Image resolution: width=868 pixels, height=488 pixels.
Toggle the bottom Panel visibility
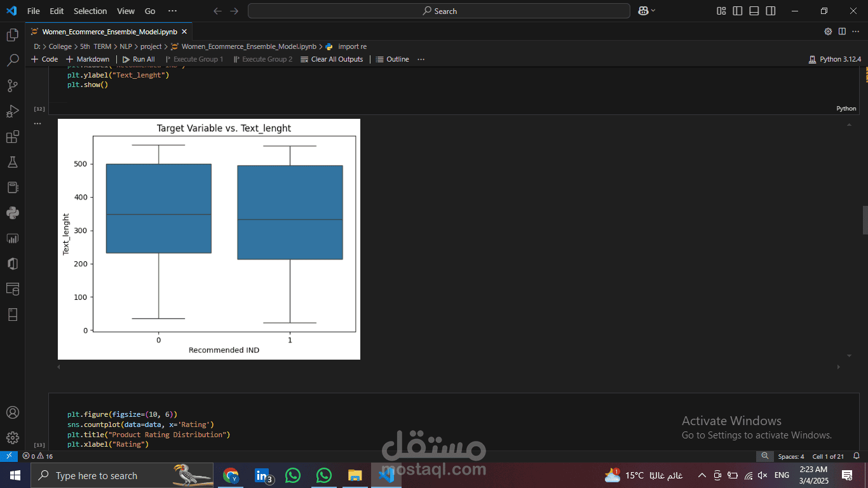[x=754, y=11]
